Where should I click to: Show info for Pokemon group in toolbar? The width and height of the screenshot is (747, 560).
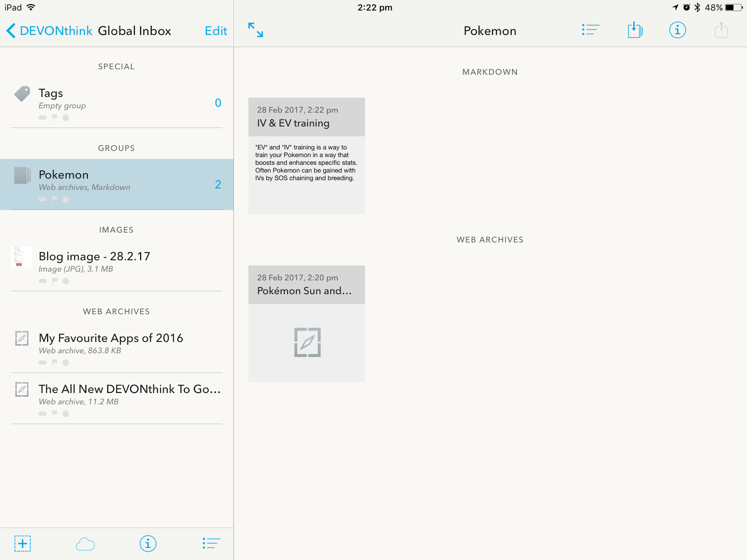pyautogui.click(x=677, y=30)
